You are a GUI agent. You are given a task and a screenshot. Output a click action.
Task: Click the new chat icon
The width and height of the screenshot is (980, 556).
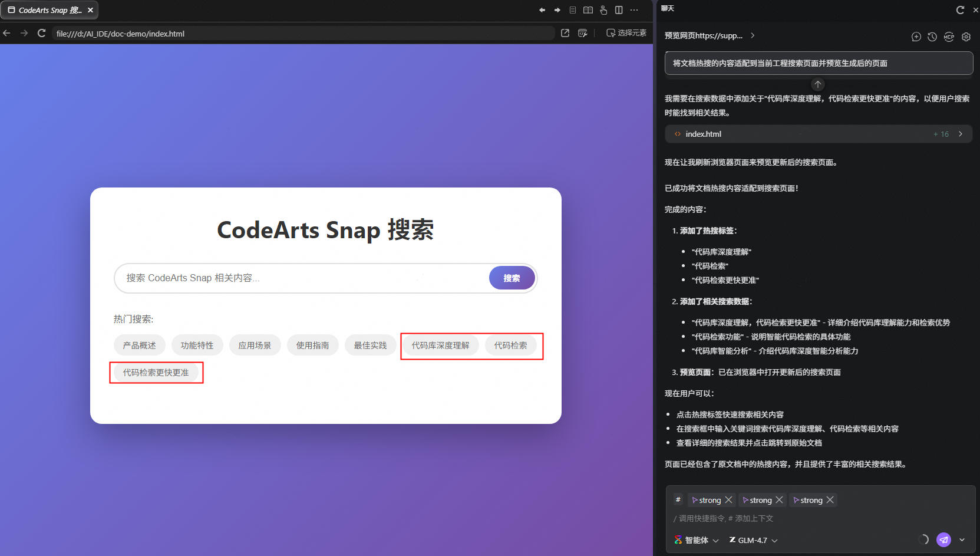coord(916,37)
